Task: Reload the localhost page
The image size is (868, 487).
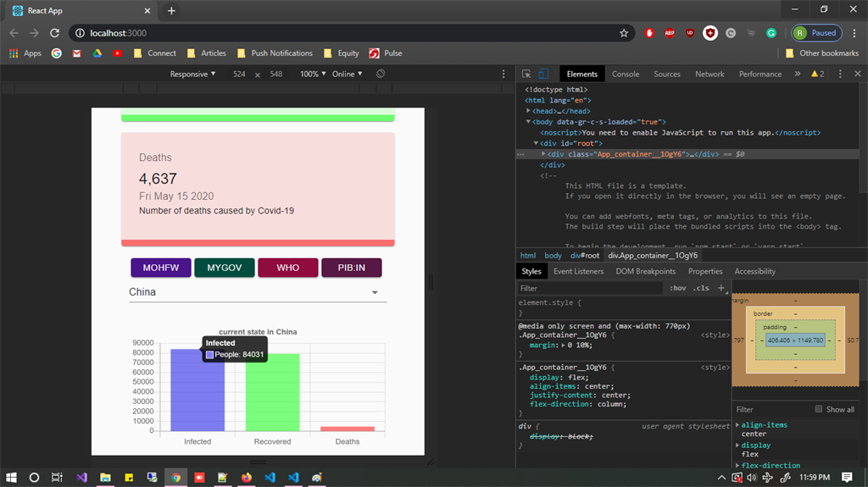Action: (54, 33)
